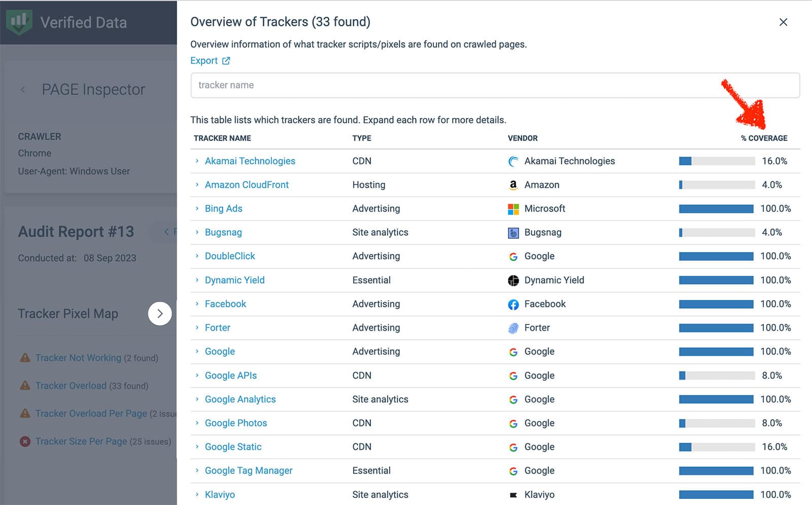Viewport: 812px width, 505px height.
Task: Click the Microsoft vendor logo icon
Action: click(513, 209)
